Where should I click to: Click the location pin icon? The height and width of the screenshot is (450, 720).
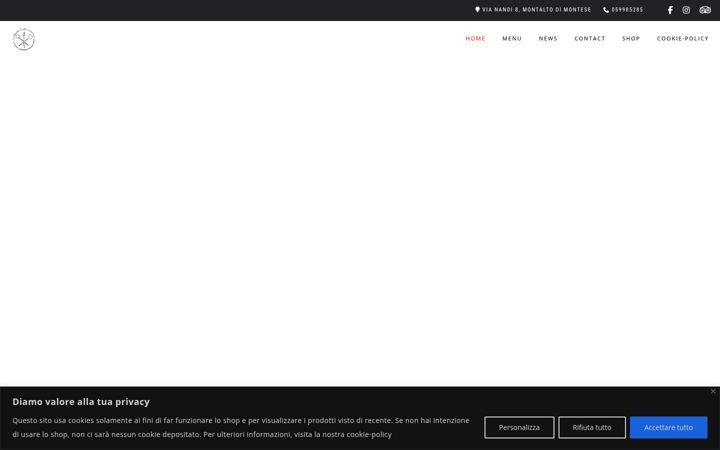[477, 10]
